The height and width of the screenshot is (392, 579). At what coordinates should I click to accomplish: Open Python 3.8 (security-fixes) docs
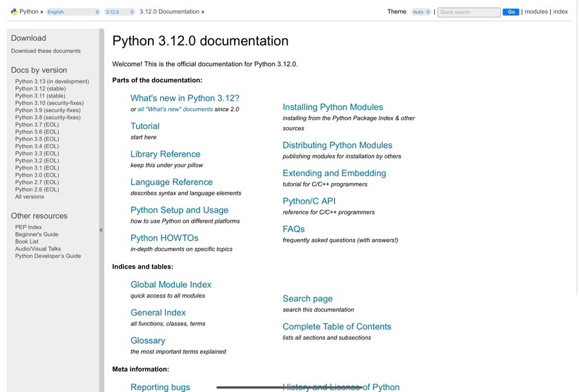(48, 117)
